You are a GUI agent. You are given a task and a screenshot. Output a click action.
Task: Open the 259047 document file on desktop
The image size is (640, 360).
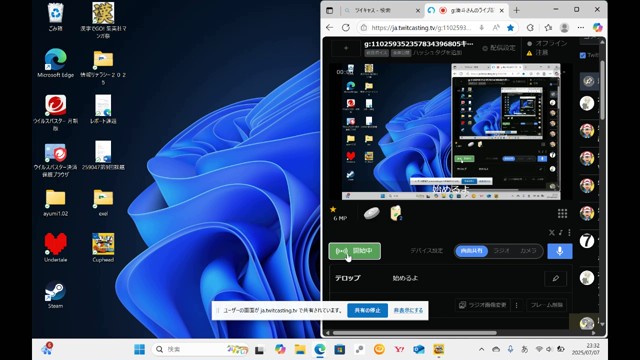pyautogui.click(x=103, y=156)
